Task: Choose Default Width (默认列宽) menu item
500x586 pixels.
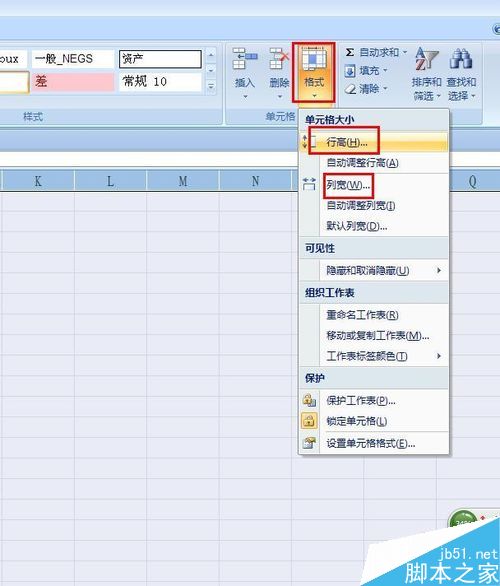Action: click(x=374, y=226)
